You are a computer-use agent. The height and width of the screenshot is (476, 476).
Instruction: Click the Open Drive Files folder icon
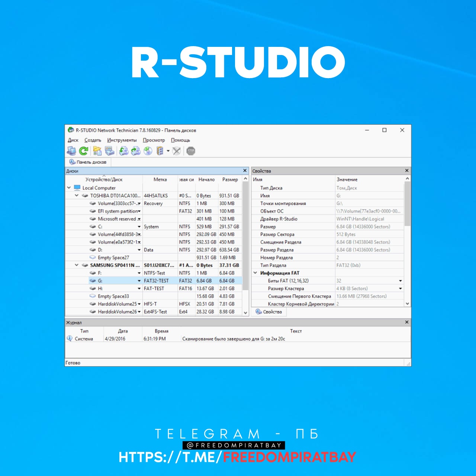97,151
